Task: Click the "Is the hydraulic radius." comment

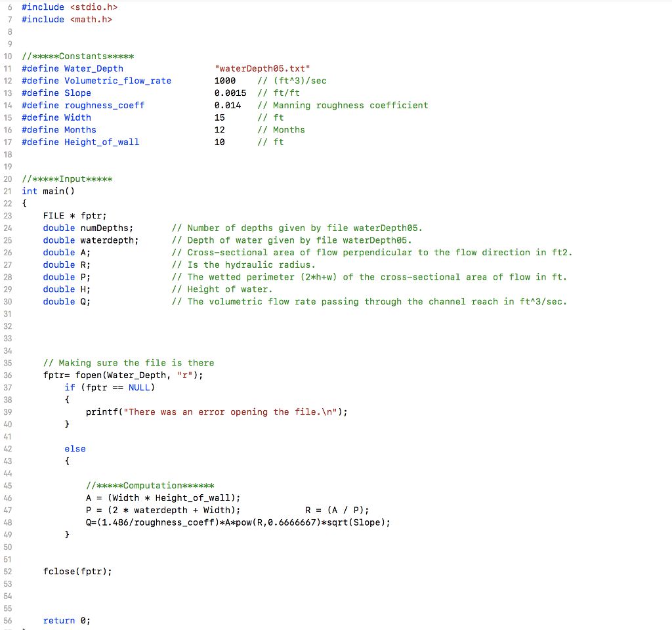Action: pyautogui.click(x=243, y=265)
